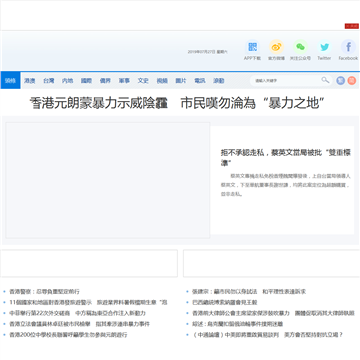Screen dimensions: 360x360
Task: Go to the 電訊 section
Action: click(x=200, y=81)
